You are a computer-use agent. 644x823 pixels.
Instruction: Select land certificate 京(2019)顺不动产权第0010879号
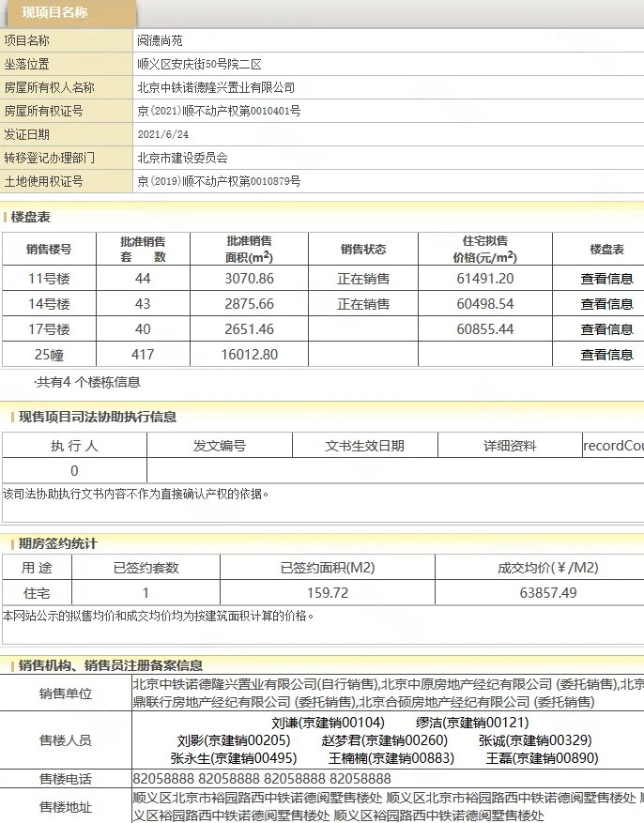[219, 181]
